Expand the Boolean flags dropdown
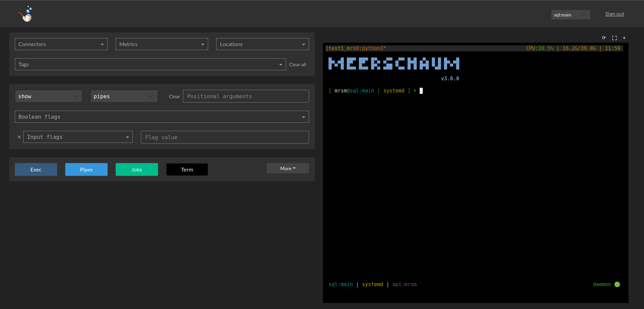644x309 pixels. 162,117
